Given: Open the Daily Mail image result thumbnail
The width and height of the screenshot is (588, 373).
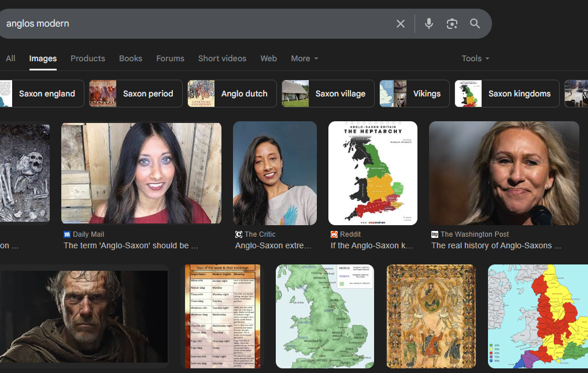Looking at the screenshot, I should (x=142, y=173).
